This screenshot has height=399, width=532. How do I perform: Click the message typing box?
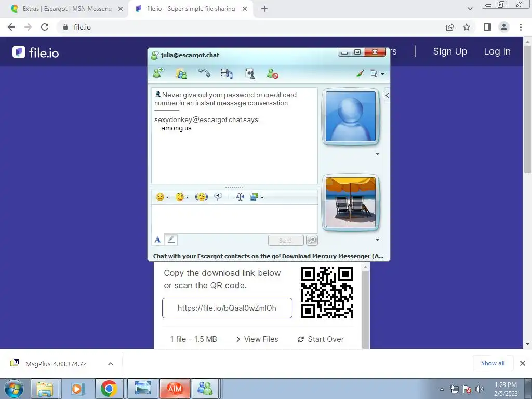point(234,219)
